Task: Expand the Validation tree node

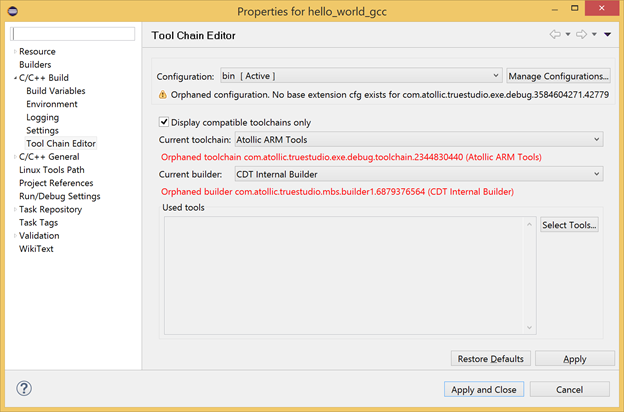Action: (x=15, y=236)
